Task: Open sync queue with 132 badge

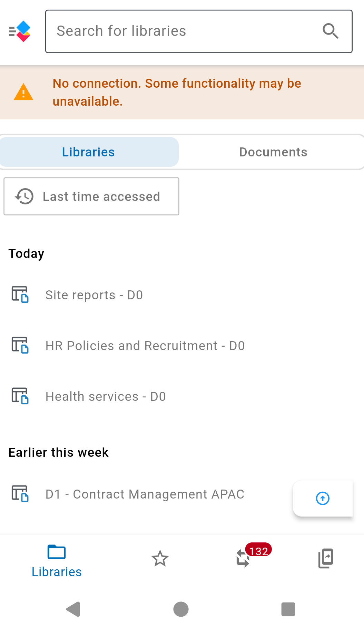Action: 243,558
